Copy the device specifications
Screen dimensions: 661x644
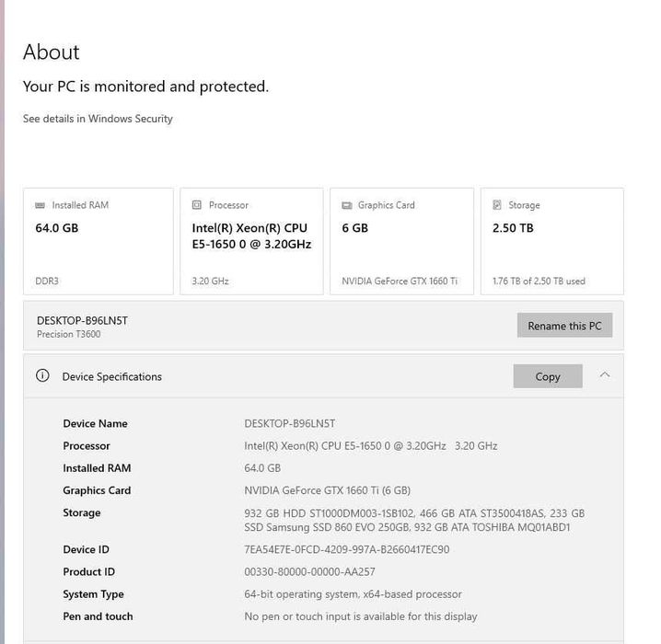(548, 376)
